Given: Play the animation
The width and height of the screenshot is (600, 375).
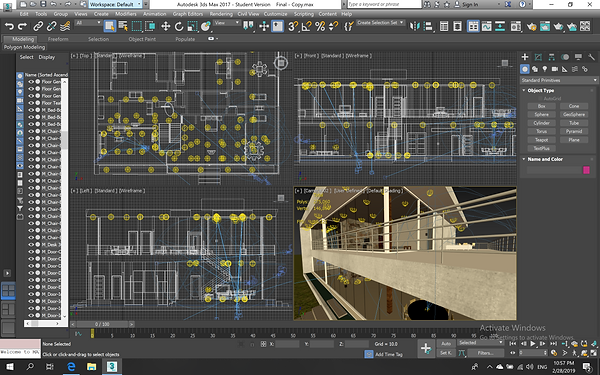Looking at the screenshot, I should pyautogui.click(x=533, y=344).
